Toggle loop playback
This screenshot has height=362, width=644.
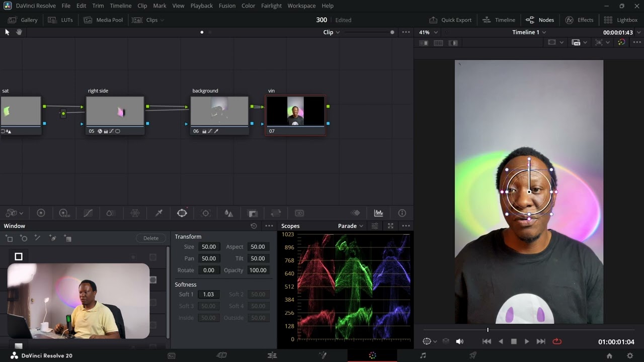pos(557,341)
